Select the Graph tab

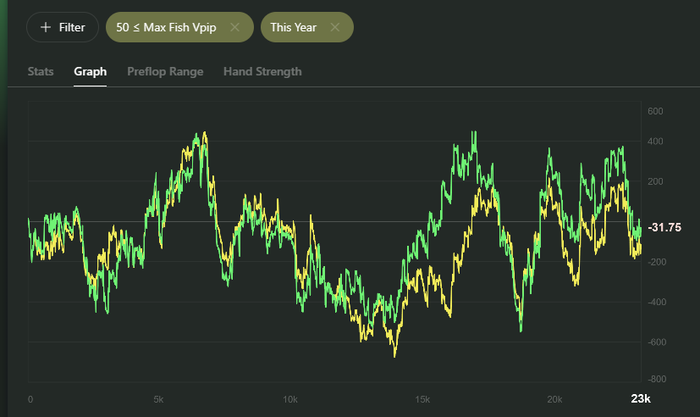point(90,72)
